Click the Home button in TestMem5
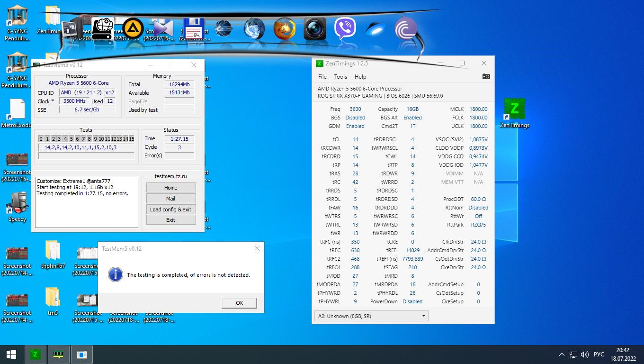The height and width of the screenshot is (364, 644). (x=171, y=188)
